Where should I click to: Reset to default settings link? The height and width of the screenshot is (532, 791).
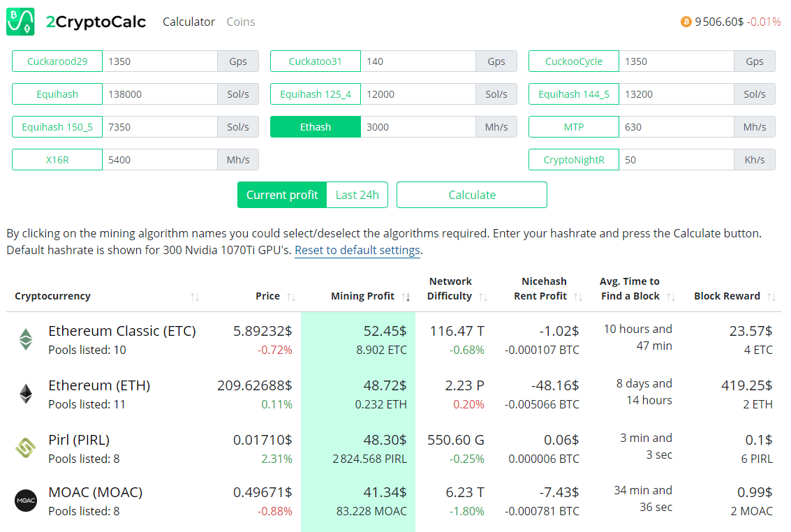tap(357, 250)
